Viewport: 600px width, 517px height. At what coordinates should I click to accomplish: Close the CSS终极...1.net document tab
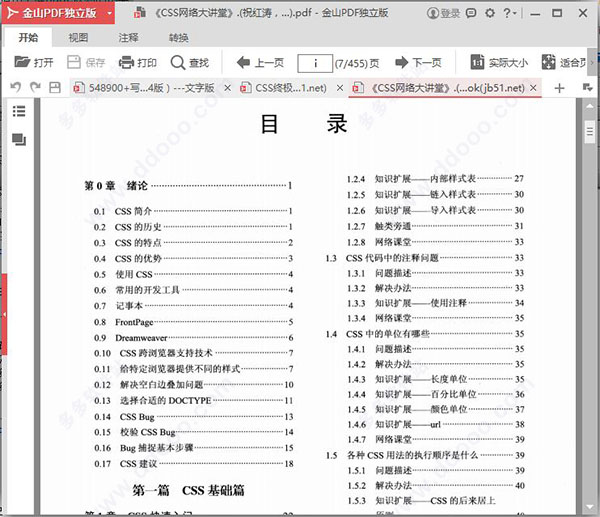[340, 88]
